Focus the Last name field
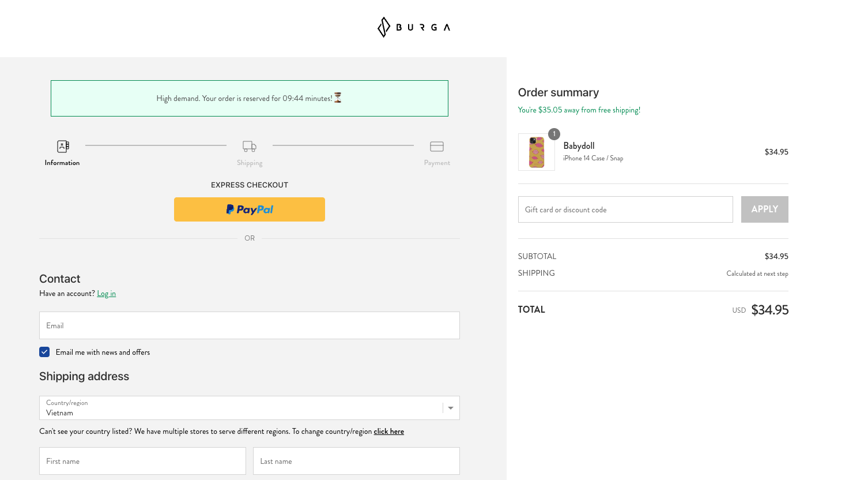This screenshot has height=480, width=868. tap(356, 461)
